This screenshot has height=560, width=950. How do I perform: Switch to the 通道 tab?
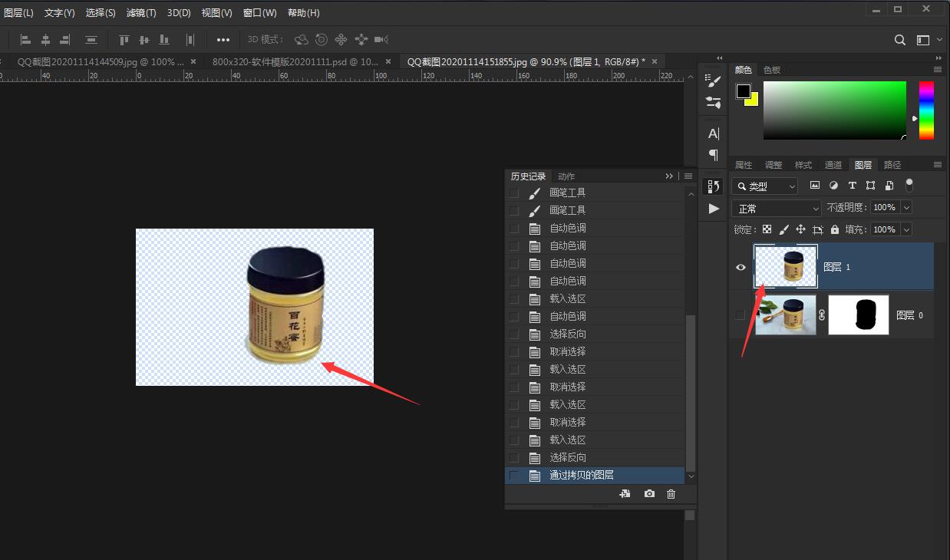(833, 165)
